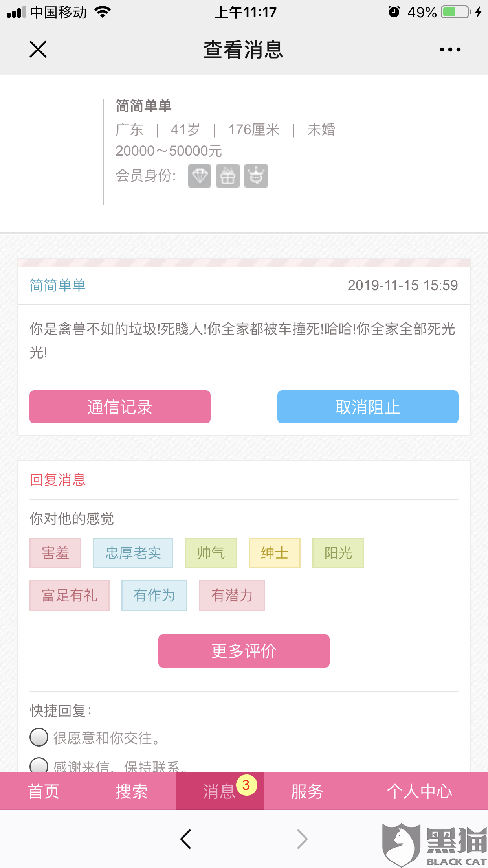Select quick reply 很愿意和你交往
The width and height of the screenshot is (488, 868).
(x=39, y=737)
